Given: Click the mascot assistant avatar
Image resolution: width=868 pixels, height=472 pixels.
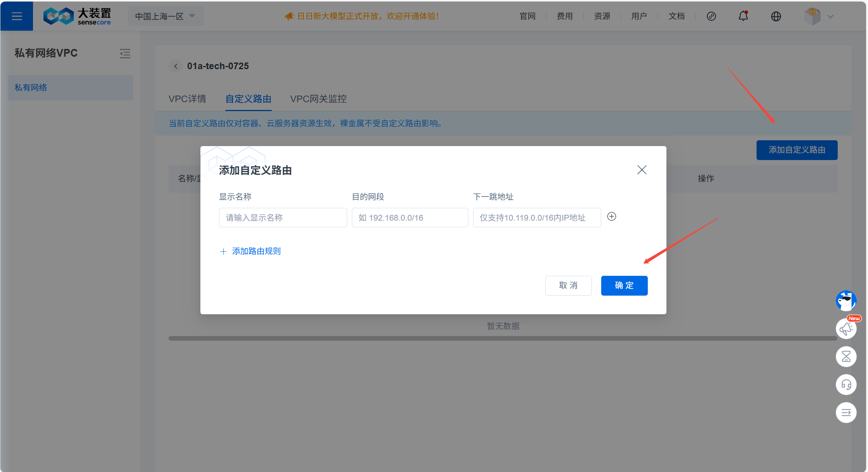Looking at the screenshot, I should pyautogui.click(x=846, y=300).
